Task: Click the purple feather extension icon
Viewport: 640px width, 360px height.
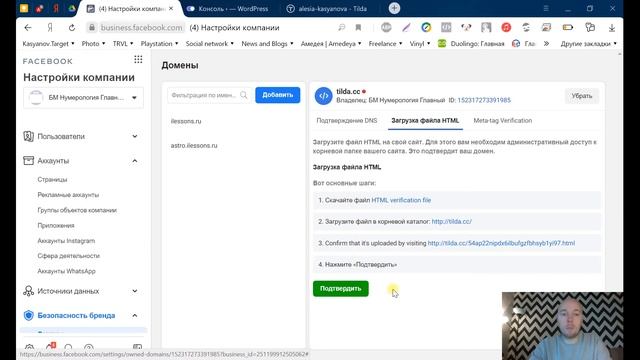Action: coord(406,27)
